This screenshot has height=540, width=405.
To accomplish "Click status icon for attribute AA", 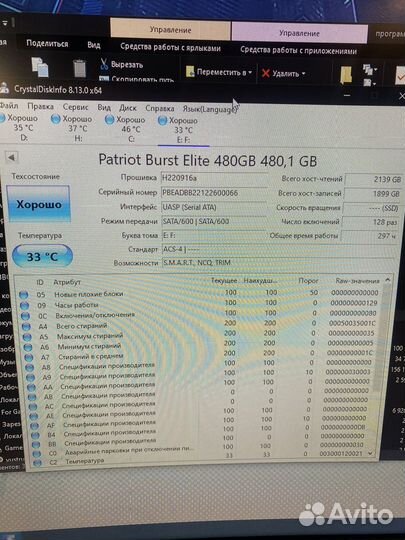I will click(31, 388).
